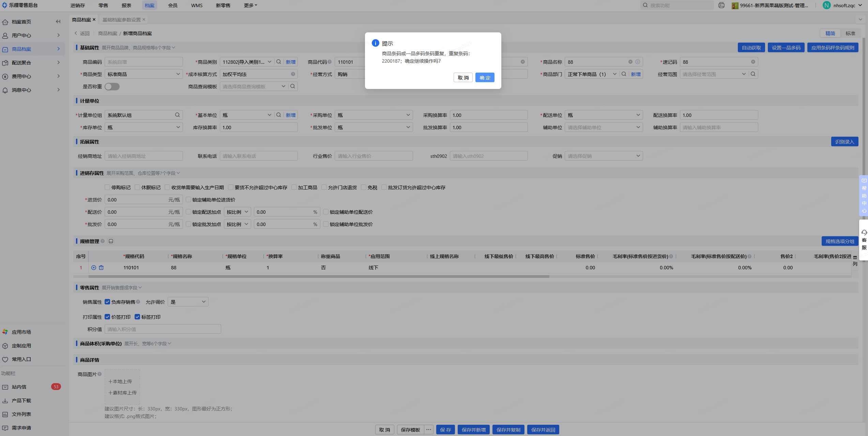
Task: Click the printer icon in top bar
Action: pyautogui.click(x=721, y=5)
